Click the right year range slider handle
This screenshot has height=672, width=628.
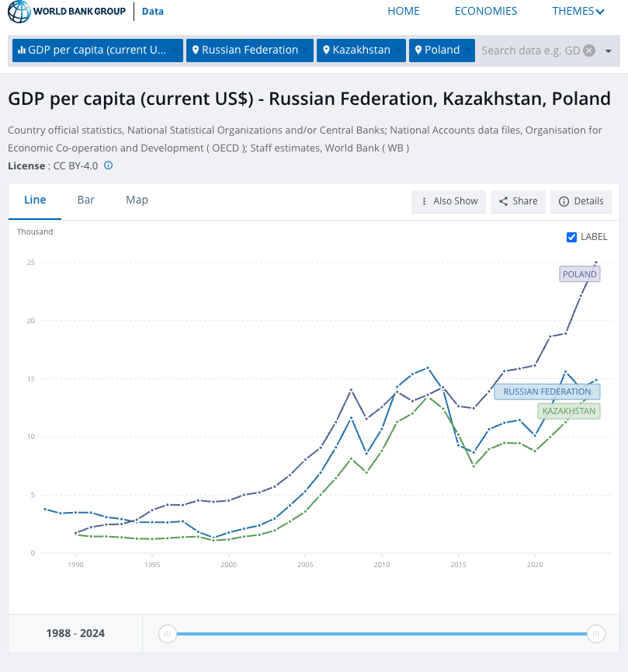pos(596,634)
